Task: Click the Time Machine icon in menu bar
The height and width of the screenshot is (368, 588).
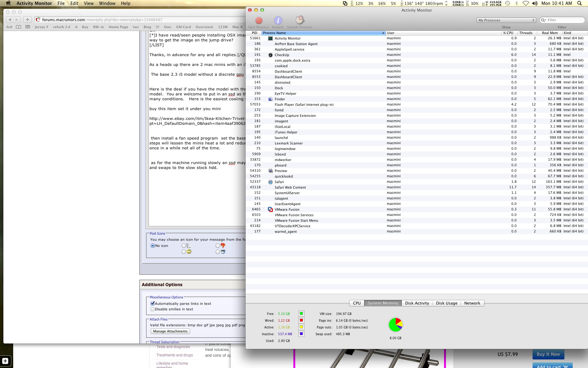Action: pyautogui.click(x=507, y=3)
